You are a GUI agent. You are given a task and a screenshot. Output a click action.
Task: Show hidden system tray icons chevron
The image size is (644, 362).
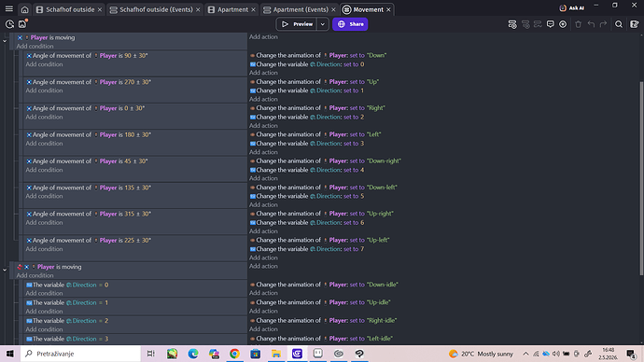(525, 354)
